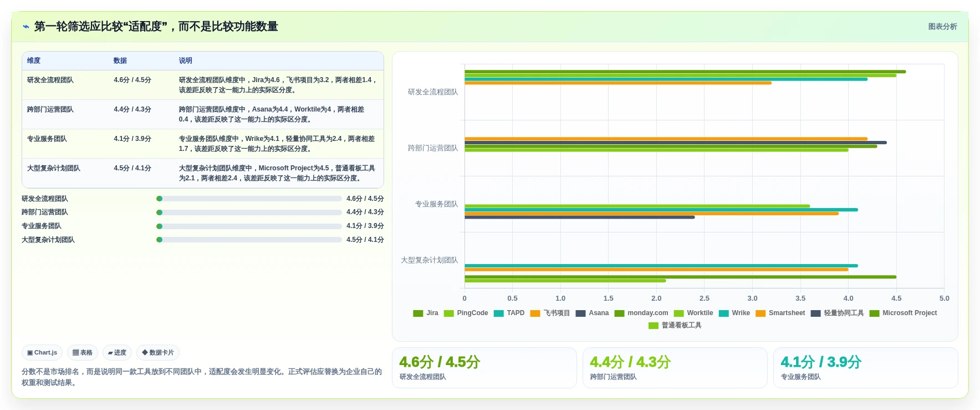Click the short 普通看板工具 bar in 大型复杂计划团队
The height and width of the screenshot is (410, 980).
565,281
